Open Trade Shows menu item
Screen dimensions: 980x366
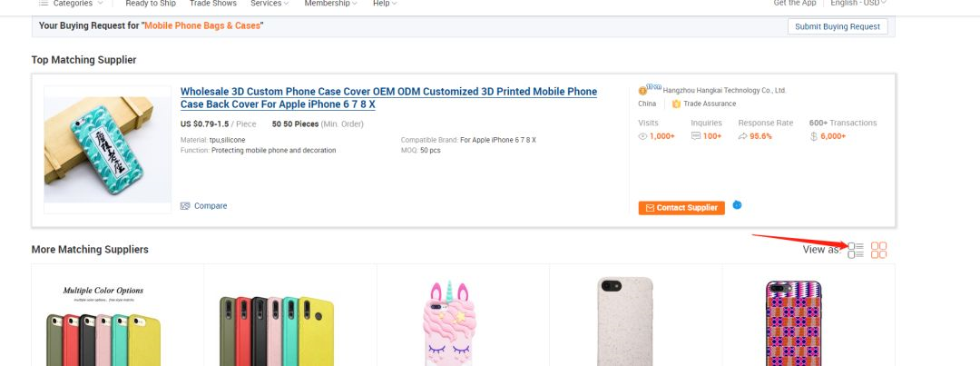click(213, 4)
